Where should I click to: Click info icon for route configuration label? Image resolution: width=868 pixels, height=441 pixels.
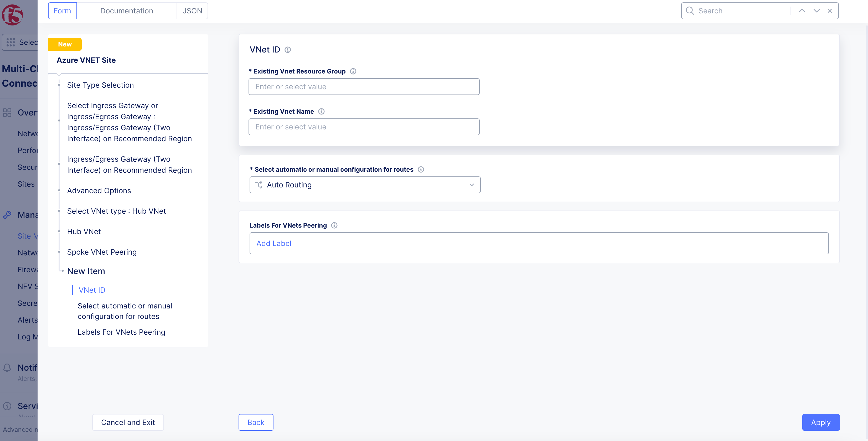pyautogui.click(x=421, y=169)
